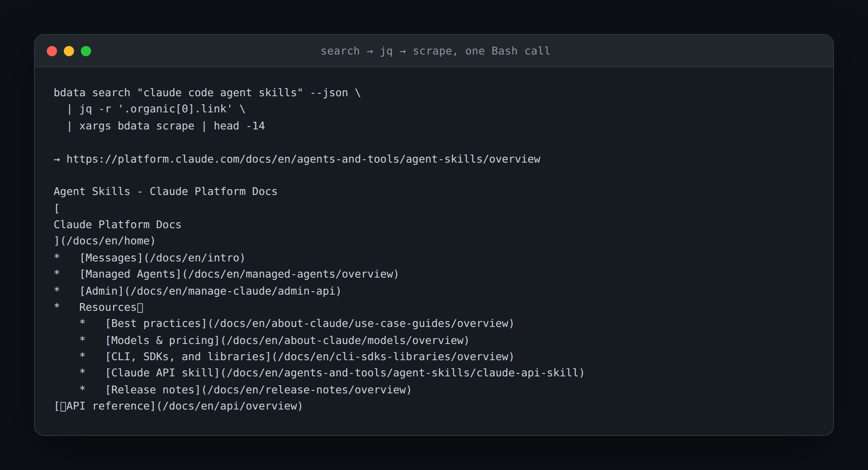
Task: Close the terminal with the red button
Action: pos(52,51)
